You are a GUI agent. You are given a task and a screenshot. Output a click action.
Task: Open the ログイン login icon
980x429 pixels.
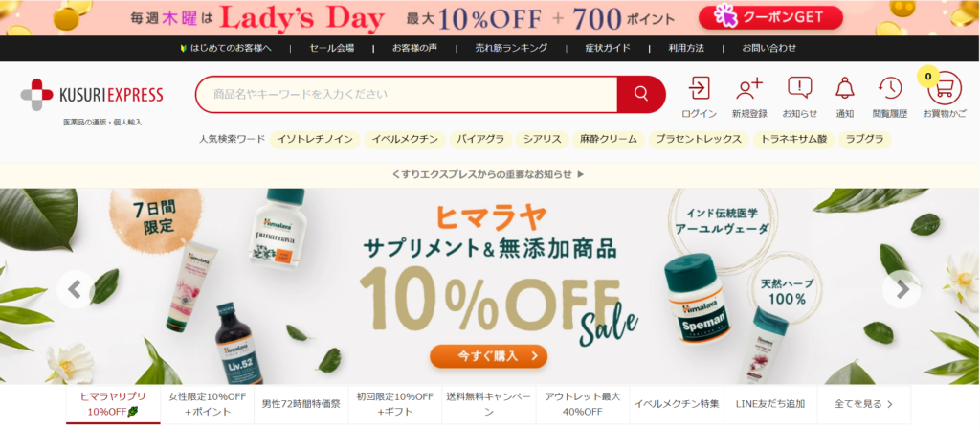pos(699,97)
